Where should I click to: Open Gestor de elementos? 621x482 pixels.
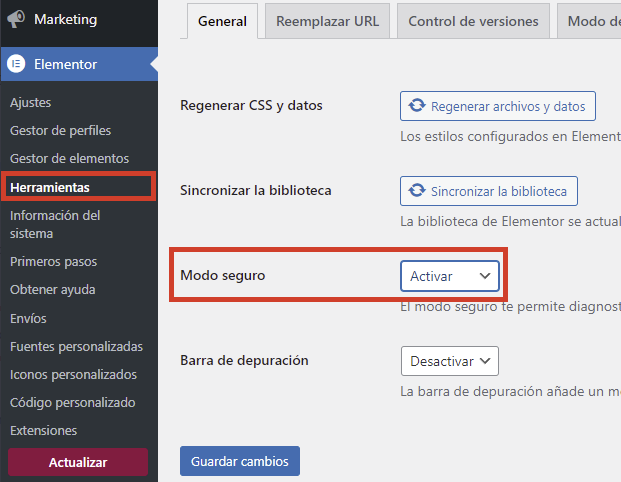(69, 158)
